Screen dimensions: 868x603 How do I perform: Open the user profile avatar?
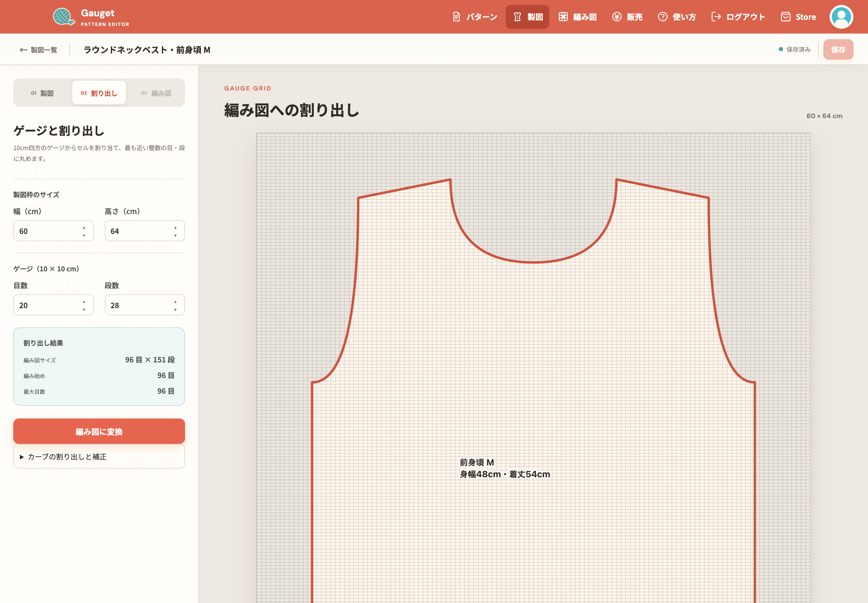click(841, 17)
